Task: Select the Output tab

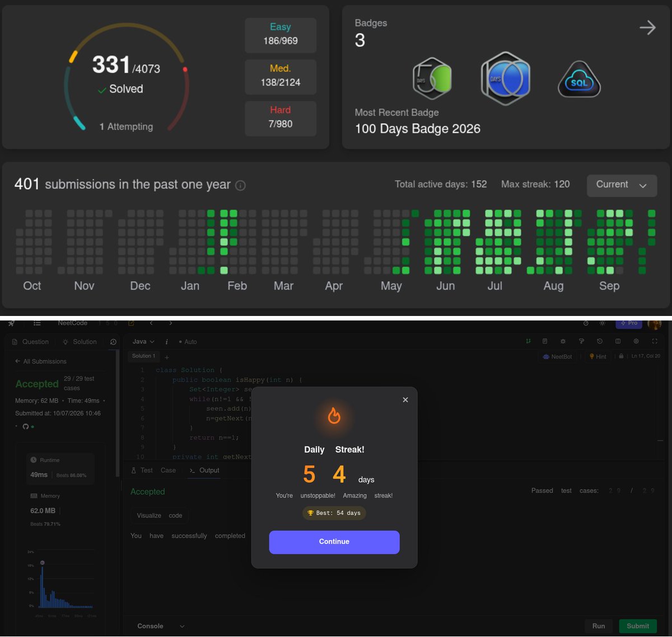Action: [x=204, y=471]
